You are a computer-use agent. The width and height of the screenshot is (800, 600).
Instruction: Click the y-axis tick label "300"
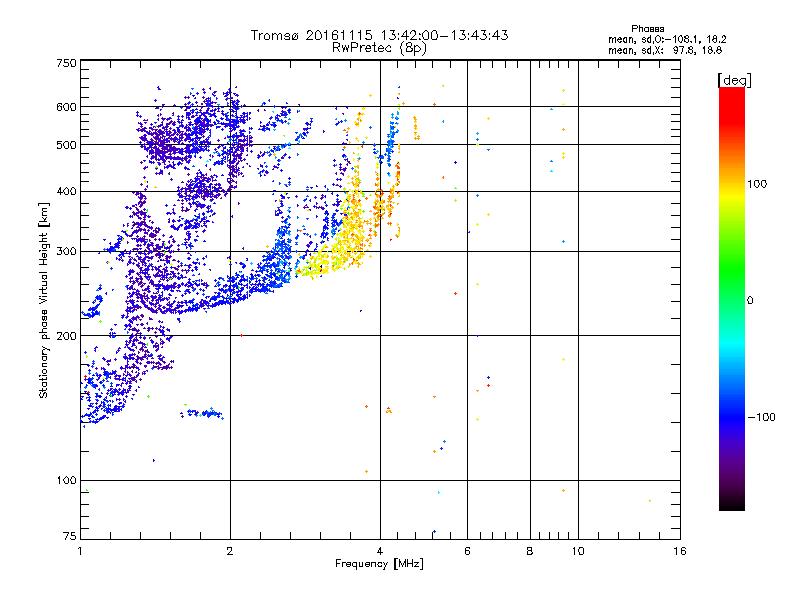pyautogui.click(x=66, y=252)
